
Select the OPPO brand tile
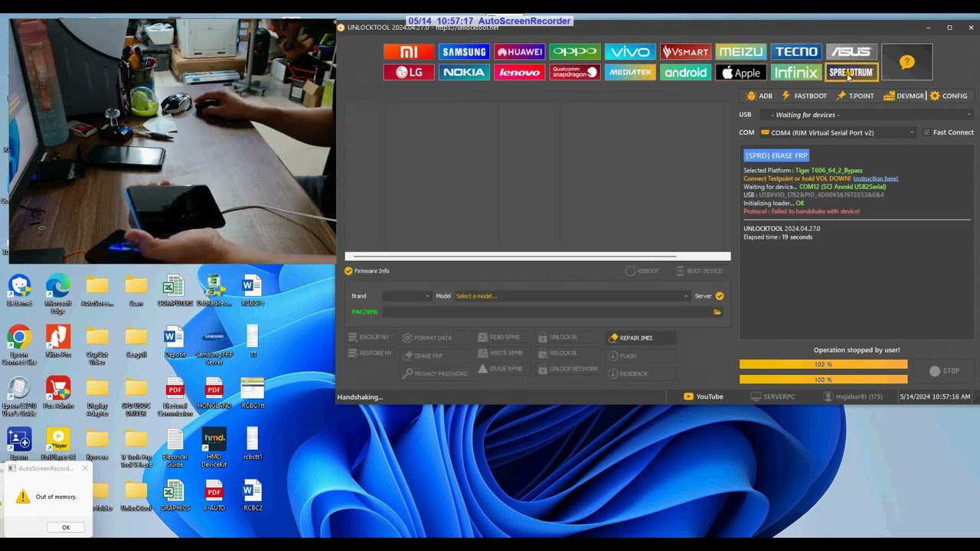pyautogui.click(x=575, y=52)
